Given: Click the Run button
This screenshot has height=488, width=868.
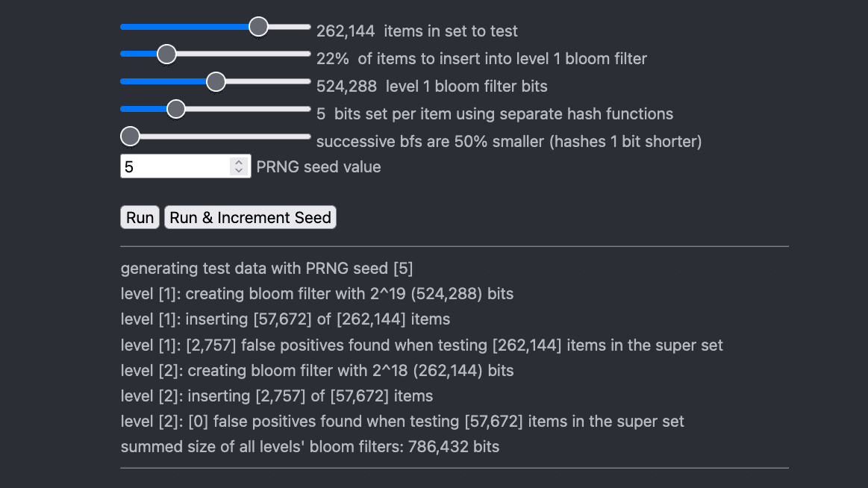Looking at the screenshot, I should (140, 217).
